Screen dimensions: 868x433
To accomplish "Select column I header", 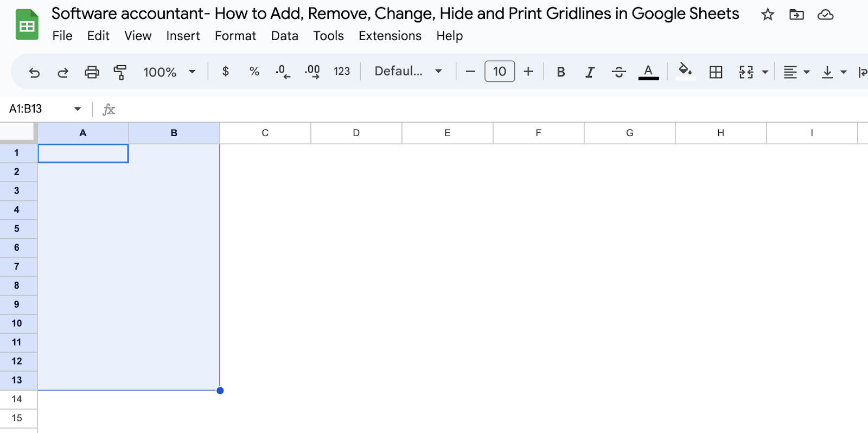I will pyautogui.click(x=812, y=133).
